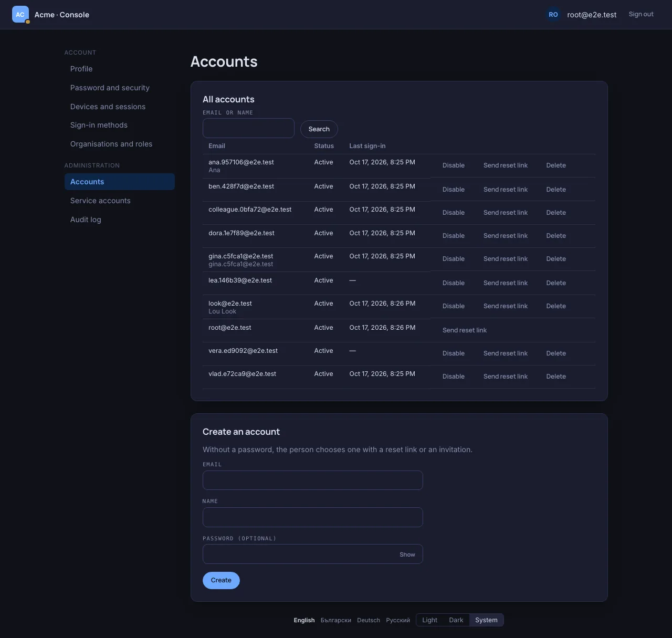This screenshot has height=638, width=672.
Task: Click the root@e2e.test username in the header
Action: pyautogui.click(x=592, y=15)
